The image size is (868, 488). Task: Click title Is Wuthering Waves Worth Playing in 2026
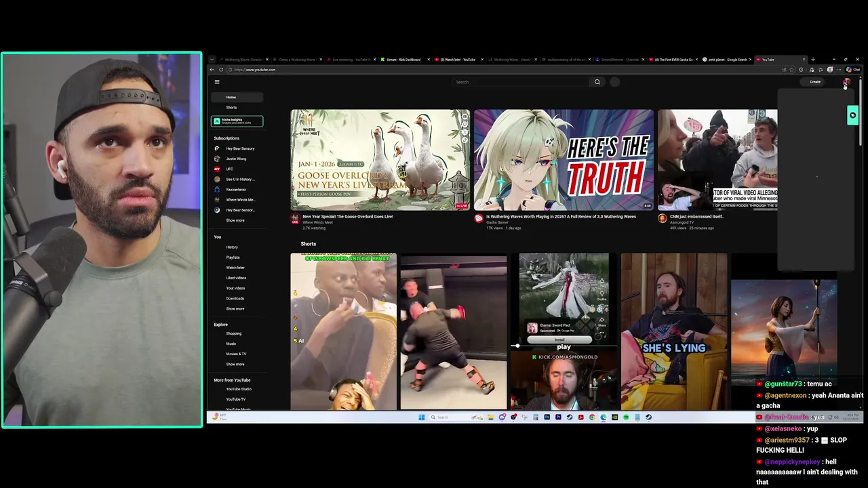coord(561,217)
